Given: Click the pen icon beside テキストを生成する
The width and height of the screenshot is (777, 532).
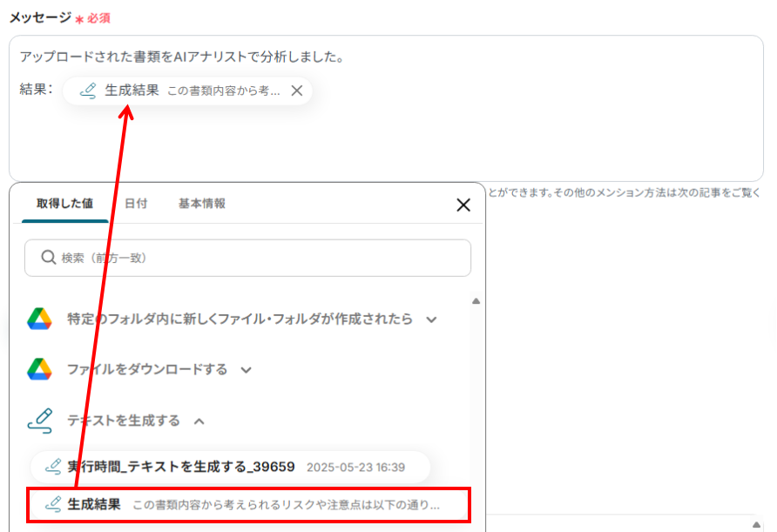Looking at the screenshot, I should 40,421.
